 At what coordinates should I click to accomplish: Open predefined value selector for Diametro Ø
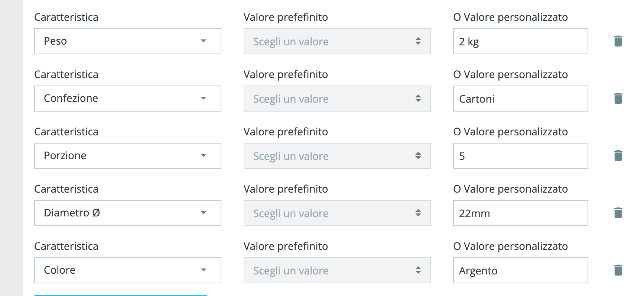pyautogui.click(x=337, y=213)
